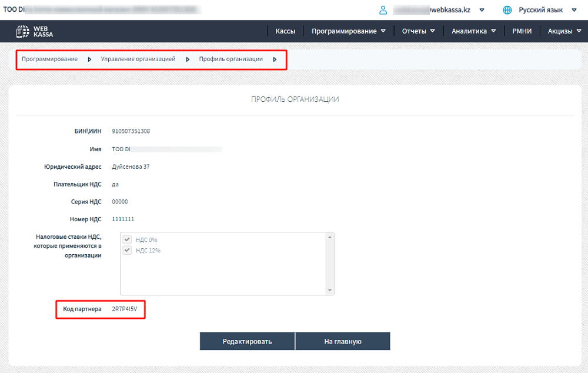Viewport: 588px width, 373px height.
Task: Expand the Акцизы menu arrow
Action: pos(579,31)
